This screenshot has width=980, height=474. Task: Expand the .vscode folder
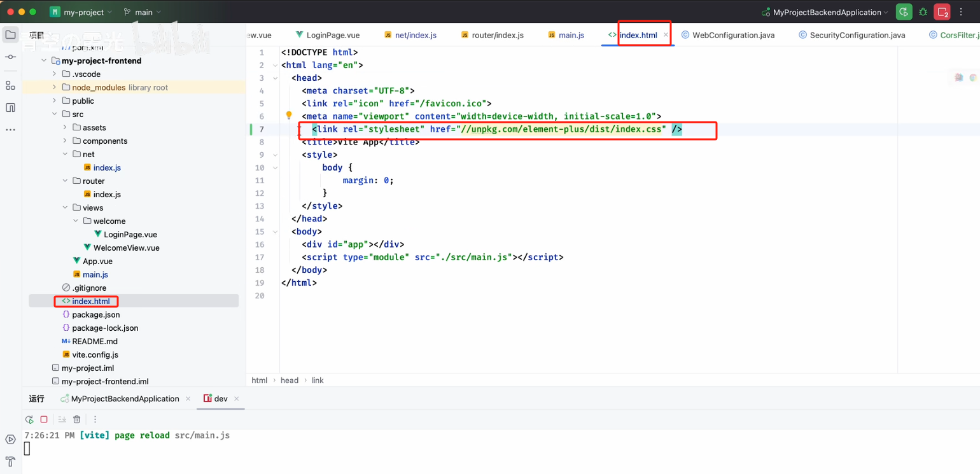55,74
